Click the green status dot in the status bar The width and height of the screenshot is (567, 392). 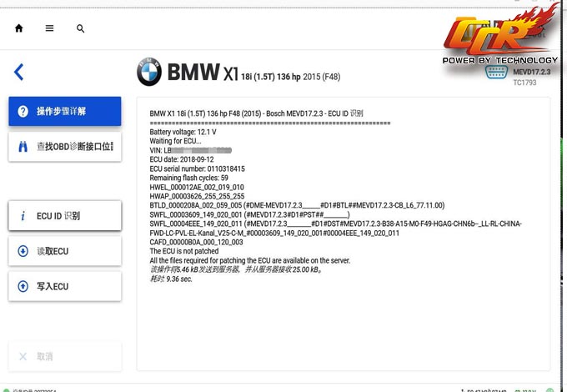[x=6, y=390]
